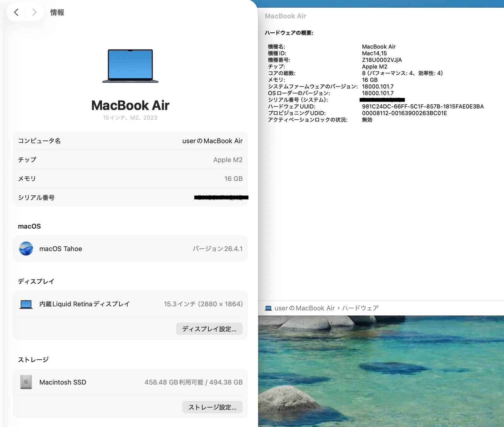Image resolution: width=504 pixels, height=427 pixels.
Task: Click '458.48 GB利用可能 / 494.38 GB' text
Action: [194, 382]
